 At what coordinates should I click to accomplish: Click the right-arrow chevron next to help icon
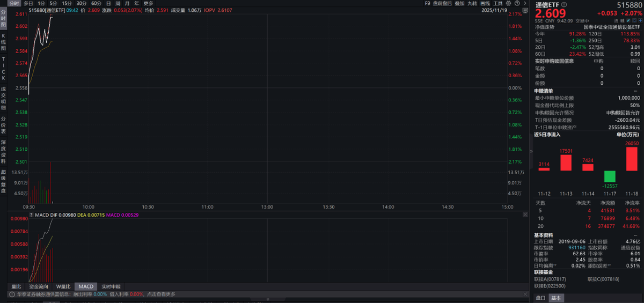pos(525,3)
